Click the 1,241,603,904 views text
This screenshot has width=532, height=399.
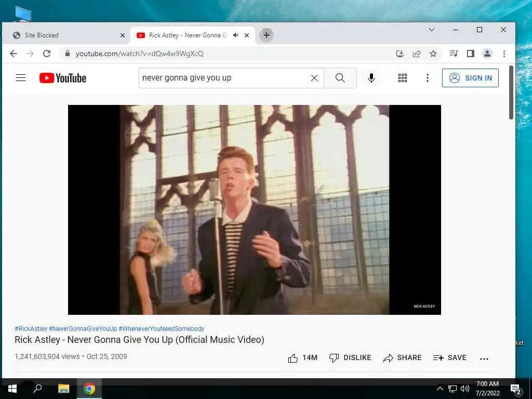point(47,356)
